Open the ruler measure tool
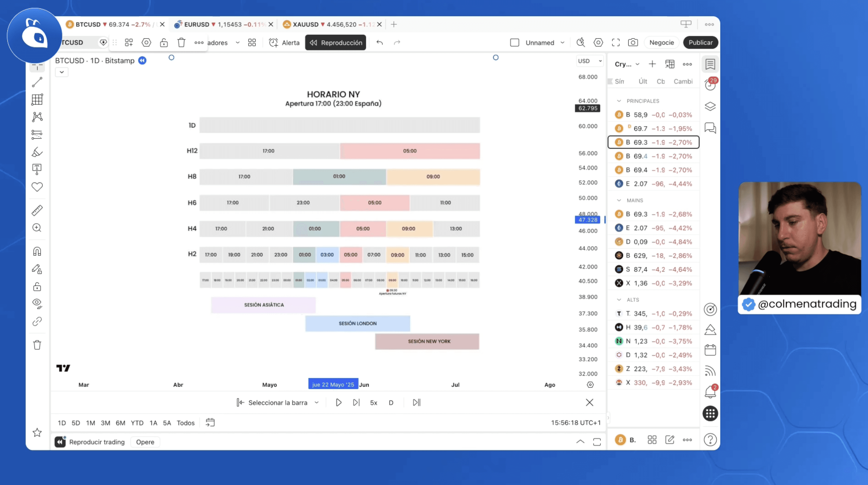868x485 pixels. pos(37,210)
